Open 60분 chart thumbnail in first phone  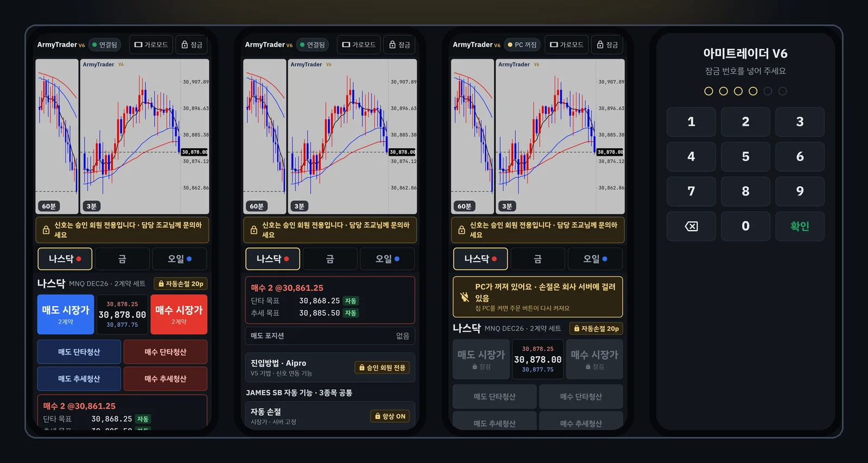point(57,136)
